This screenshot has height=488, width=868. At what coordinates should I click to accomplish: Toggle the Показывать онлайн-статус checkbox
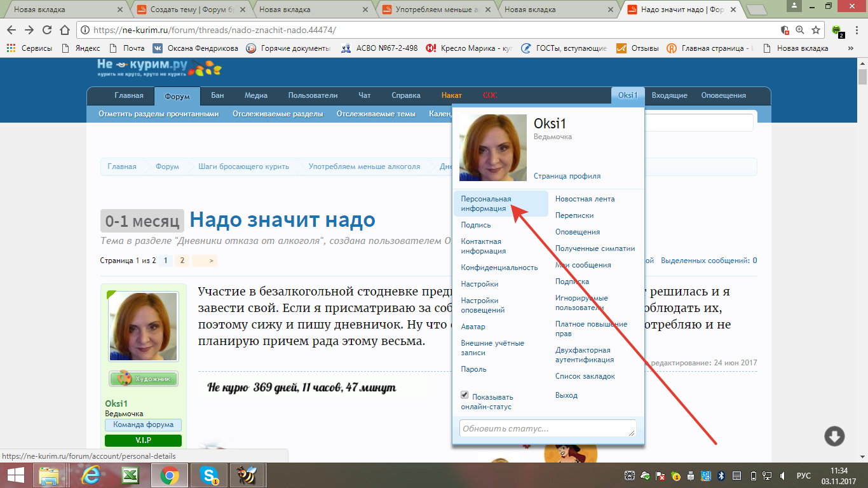(x=465, y=395)
